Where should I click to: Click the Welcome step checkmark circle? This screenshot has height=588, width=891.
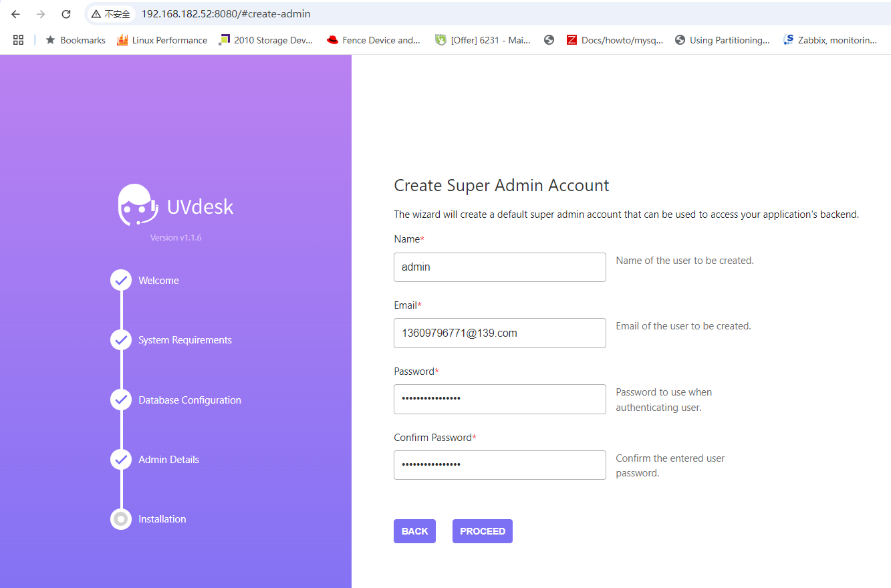(x=121, y=281)
